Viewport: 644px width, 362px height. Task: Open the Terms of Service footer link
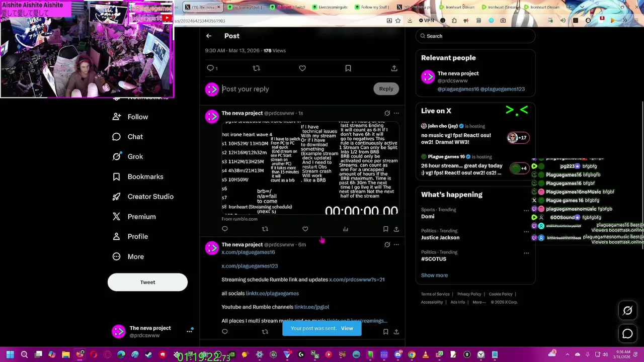click(x=435, y=294)
